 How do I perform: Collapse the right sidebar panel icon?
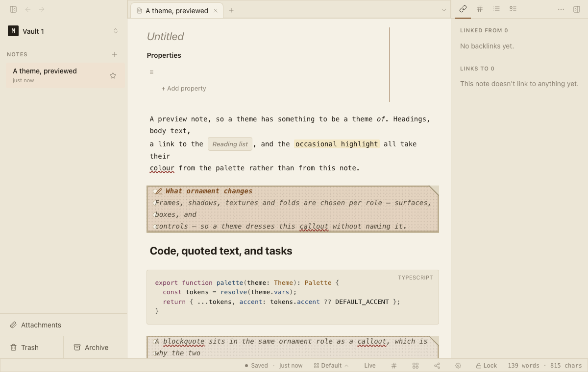pyautogui.click(x=577, y=9)
